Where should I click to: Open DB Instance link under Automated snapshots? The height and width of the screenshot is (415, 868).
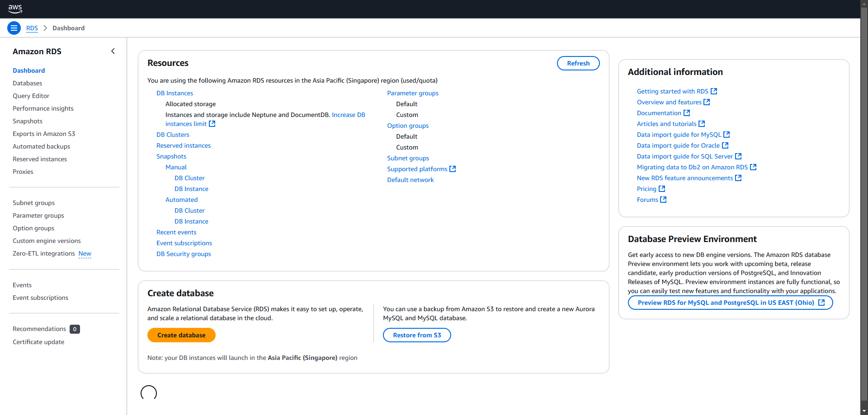pyautogui.click(x=192, y=221)
